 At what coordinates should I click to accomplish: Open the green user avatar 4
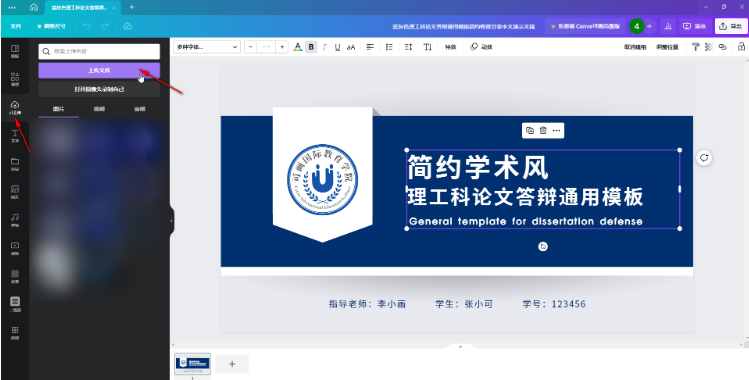click(x=636, y=26)
